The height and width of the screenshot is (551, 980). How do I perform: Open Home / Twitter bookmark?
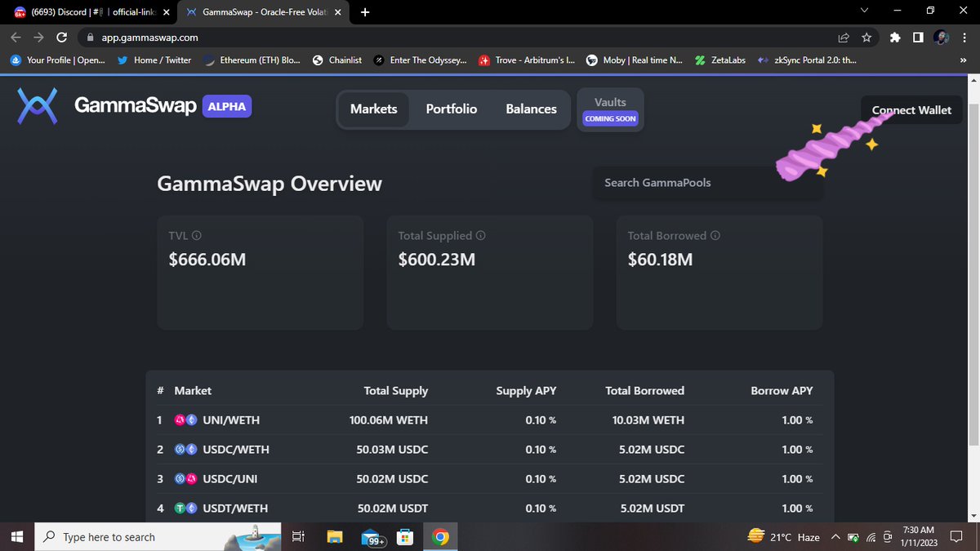pyautogui.click(x=154, y=60)
